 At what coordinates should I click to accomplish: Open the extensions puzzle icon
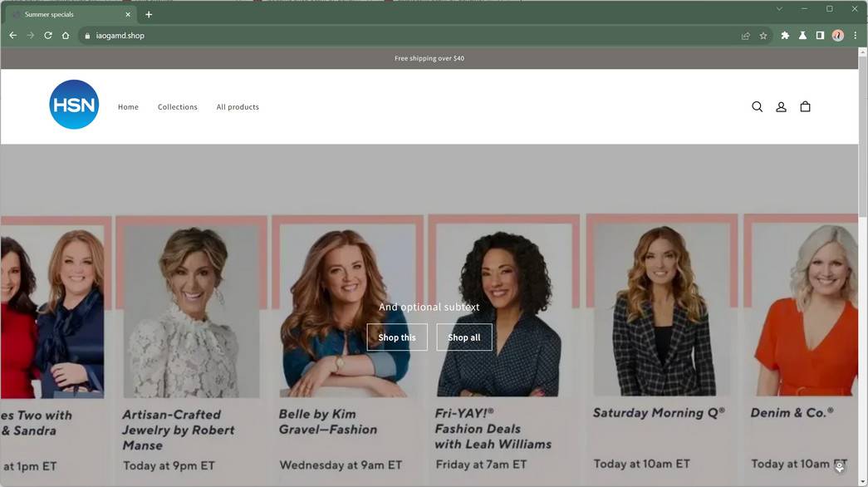784,36
